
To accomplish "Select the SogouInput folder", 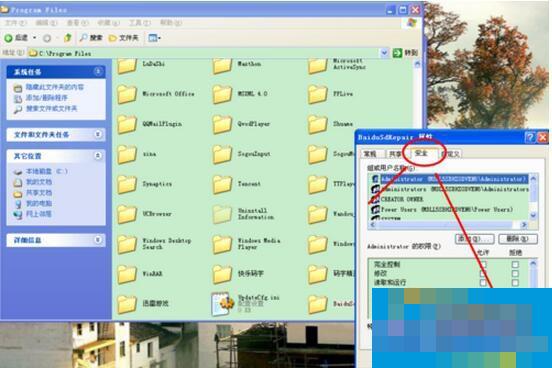I will click(242, 154).
